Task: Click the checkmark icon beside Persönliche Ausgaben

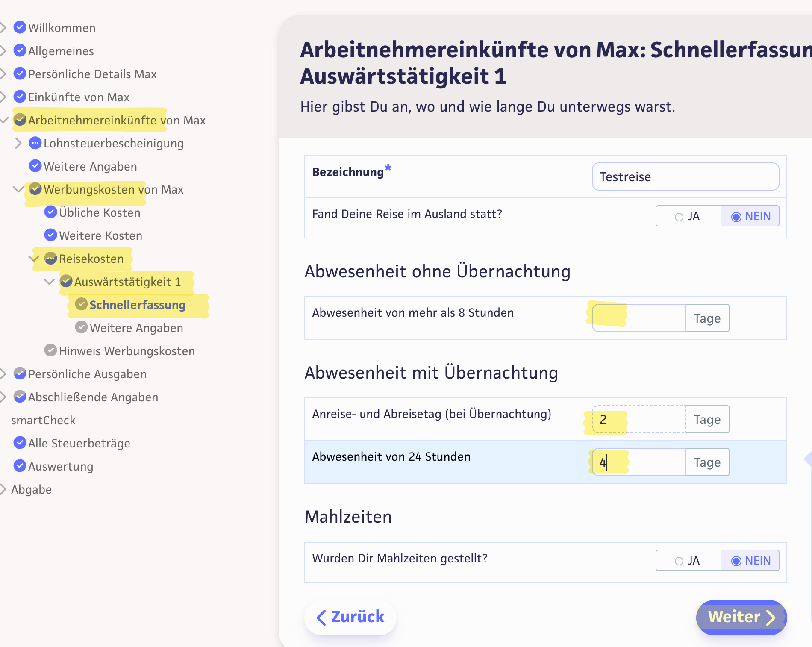Action: (x=20, y=373)
